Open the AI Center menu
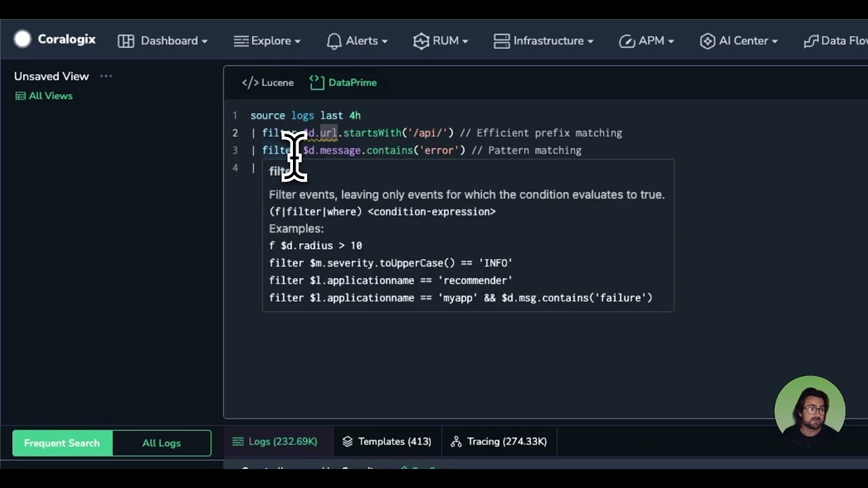Screen dimensions: 868x488 738,41
